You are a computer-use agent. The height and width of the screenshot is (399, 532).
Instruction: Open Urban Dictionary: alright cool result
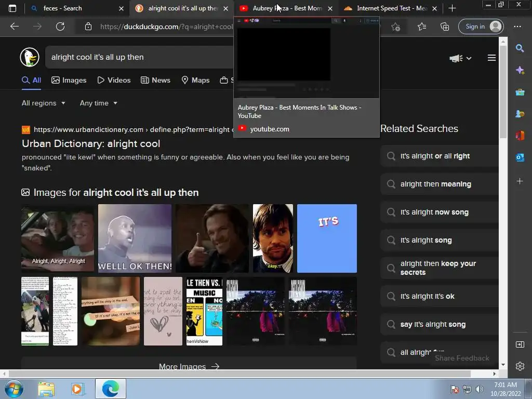(x=91, y=144)
